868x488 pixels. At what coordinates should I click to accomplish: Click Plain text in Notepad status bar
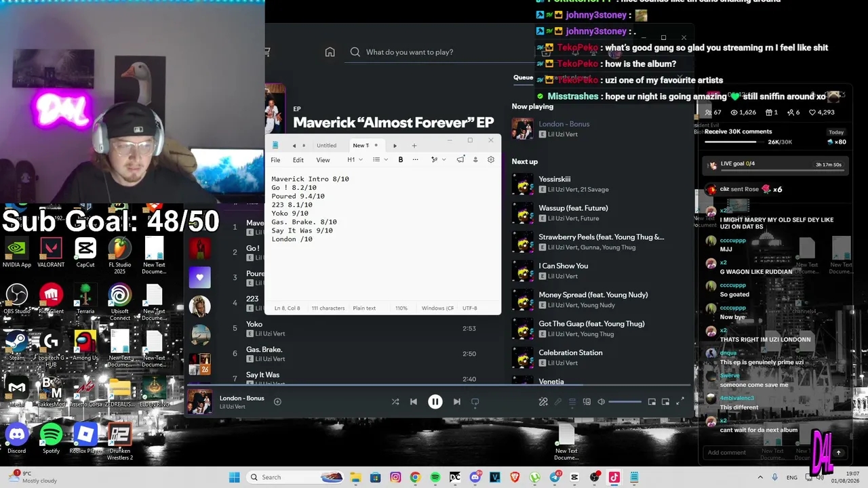point(364,308)
